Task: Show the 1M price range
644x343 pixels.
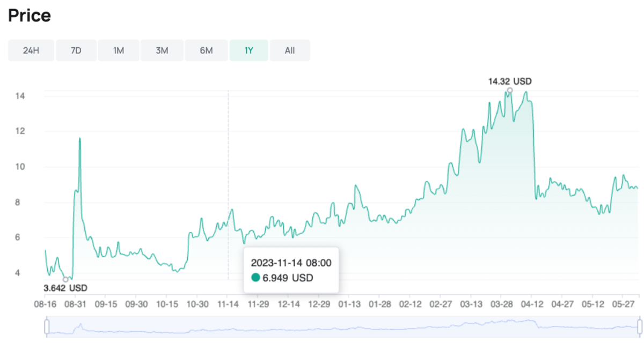Action: tap(119, 50)
